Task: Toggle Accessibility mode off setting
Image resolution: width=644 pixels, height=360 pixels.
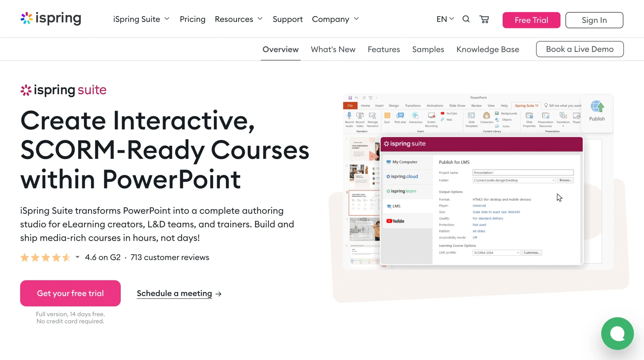Action: coord(475,238)
